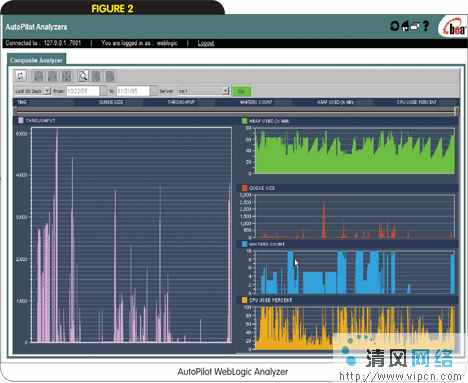
Task: Click the refresh icon in header bar
Action: (395, 26)
